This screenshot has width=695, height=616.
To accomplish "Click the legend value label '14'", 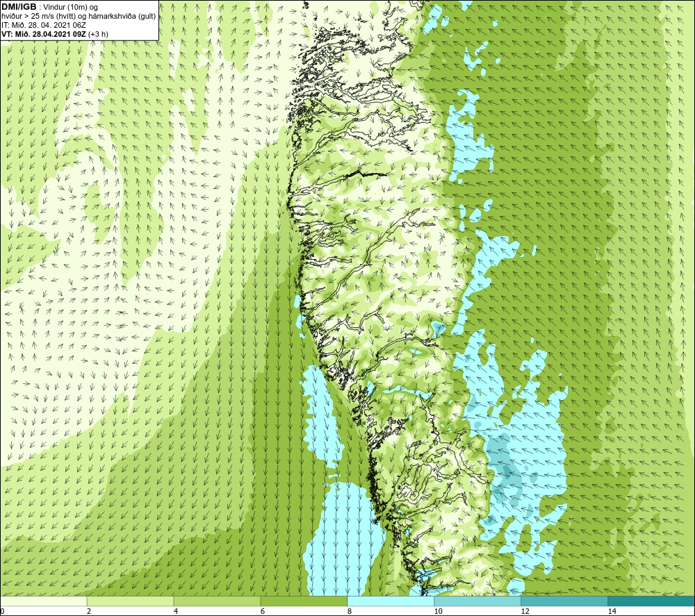I will coord(612,612).
